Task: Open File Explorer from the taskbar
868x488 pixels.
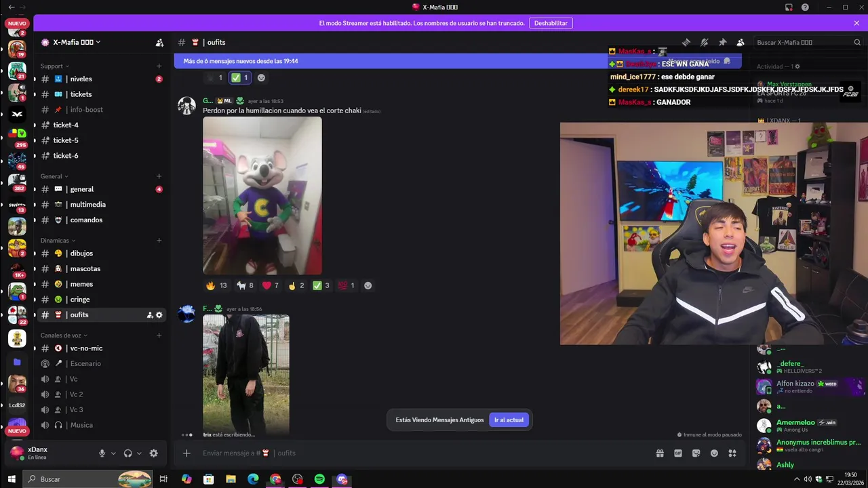Action: (231, 479)
